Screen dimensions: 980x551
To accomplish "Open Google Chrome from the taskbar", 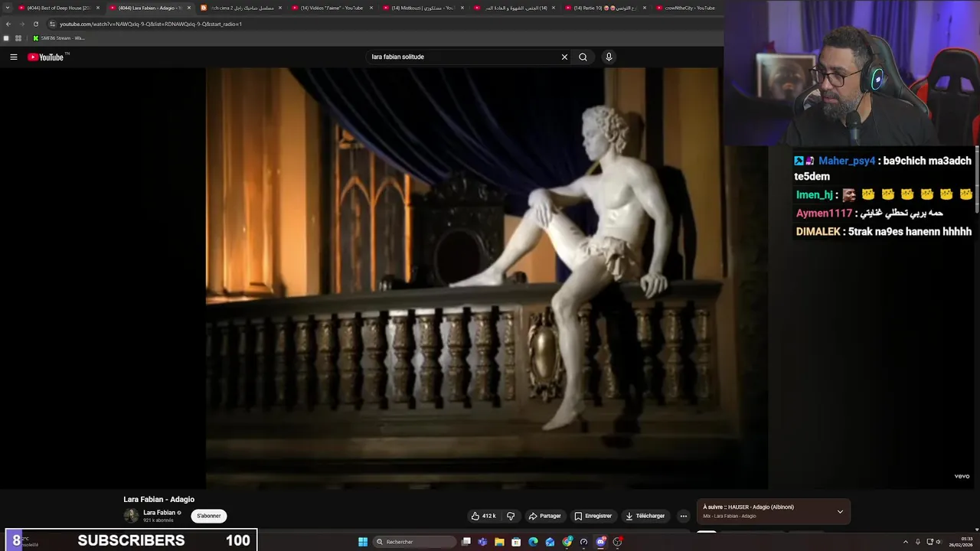I will coord(567,542).
